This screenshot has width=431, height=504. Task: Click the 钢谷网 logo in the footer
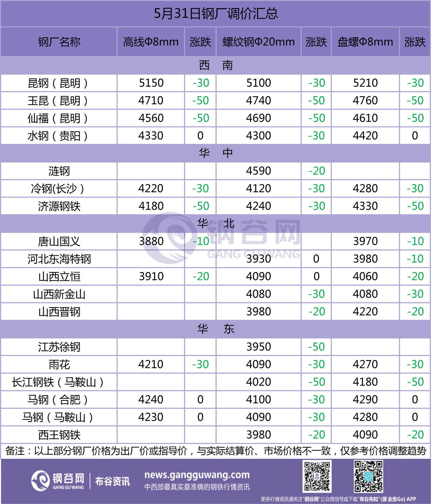[57, 481]
